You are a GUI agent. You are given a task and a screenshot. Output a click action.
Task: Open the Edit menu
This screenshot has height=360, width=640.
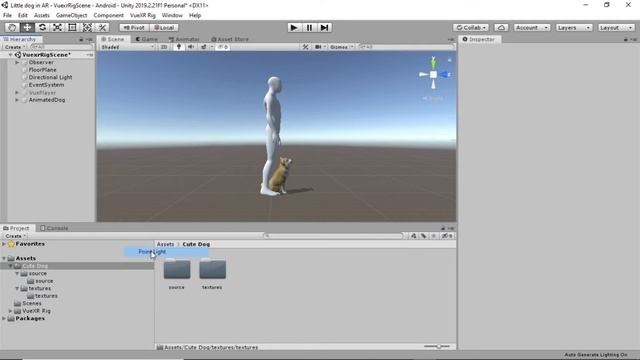23,15
